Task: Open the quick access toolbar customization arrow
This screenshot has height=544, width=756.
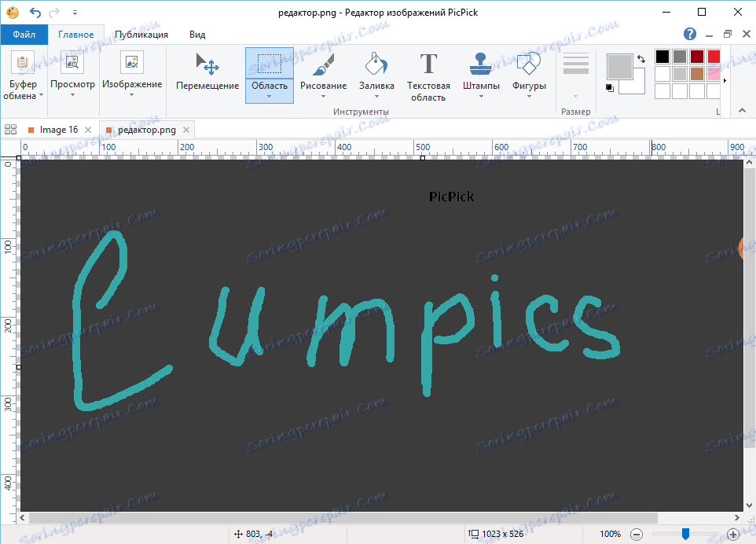Action: (x=75, y=12)
